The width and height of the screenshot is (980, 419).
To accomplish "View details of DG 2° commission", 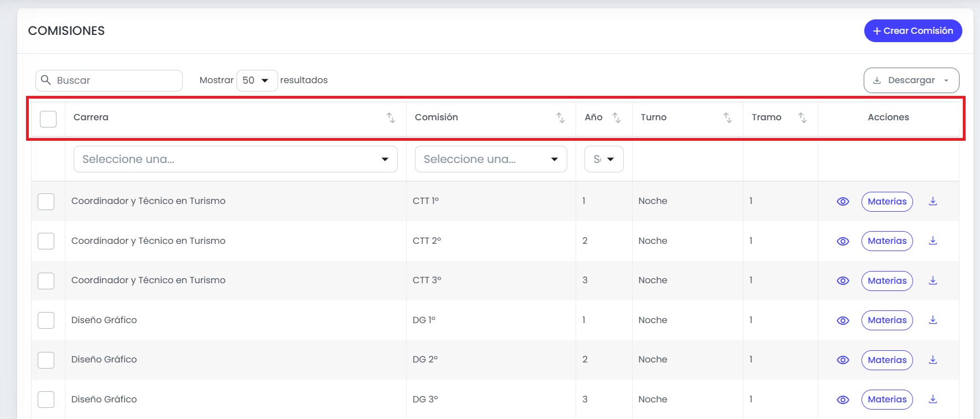I will 843,360.
